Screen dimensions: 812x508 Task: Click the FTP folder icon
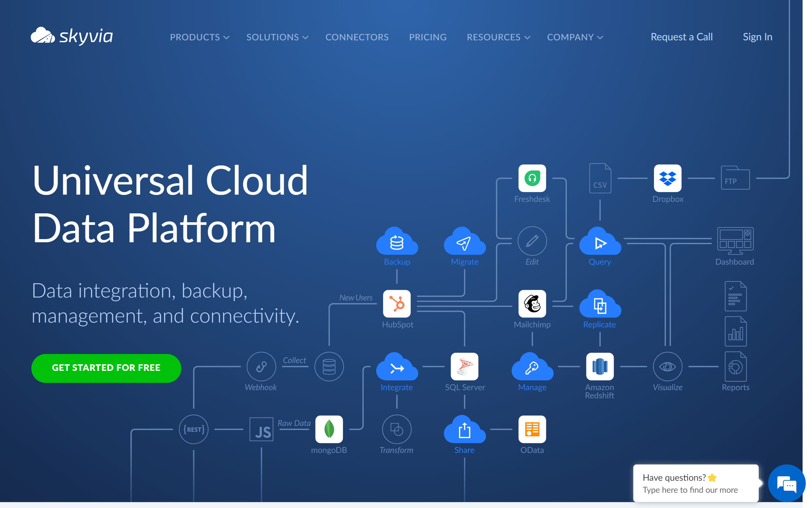click(735, 178)
